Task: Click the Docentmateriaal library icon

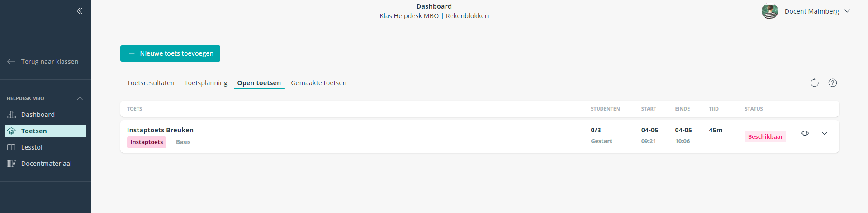Action: tap(11, 164)
